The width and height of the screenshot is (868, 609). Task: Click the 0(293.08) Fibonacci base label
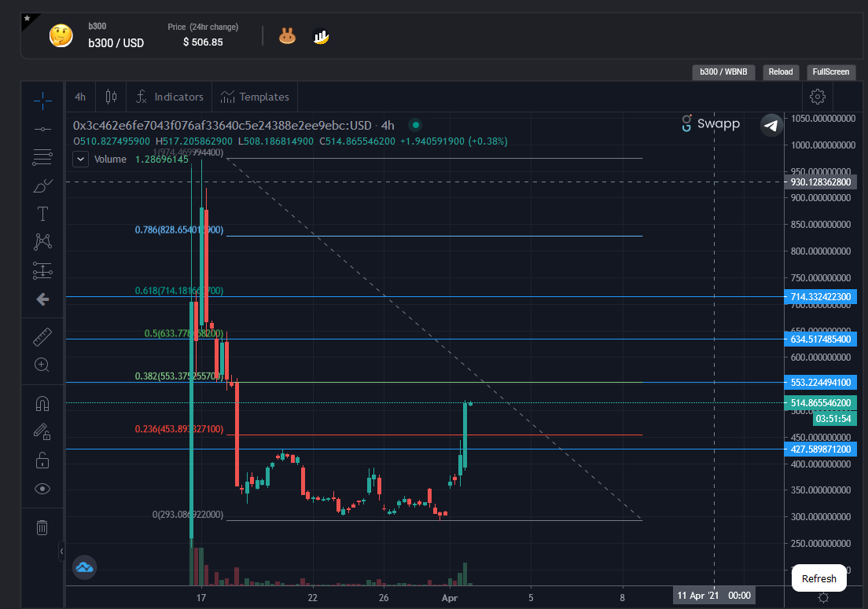(x=188, y=515)
